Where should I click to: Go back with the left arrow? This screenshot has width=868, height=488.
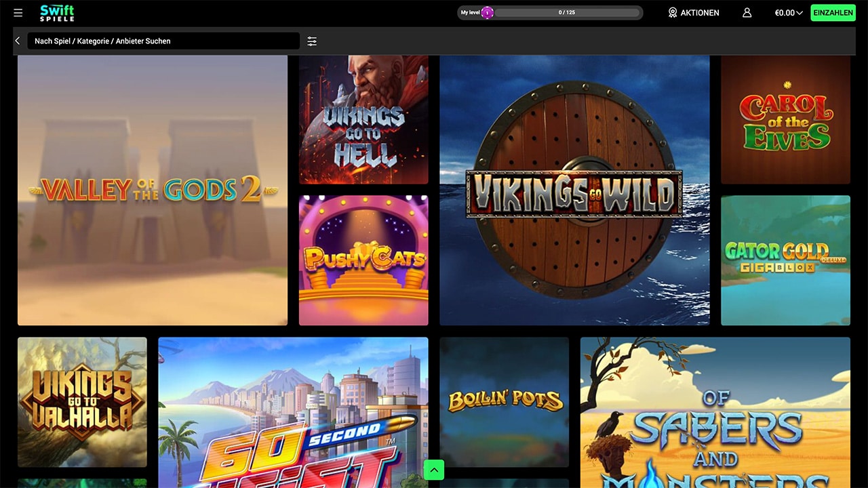pyautogui.click(x=18, y=41)
